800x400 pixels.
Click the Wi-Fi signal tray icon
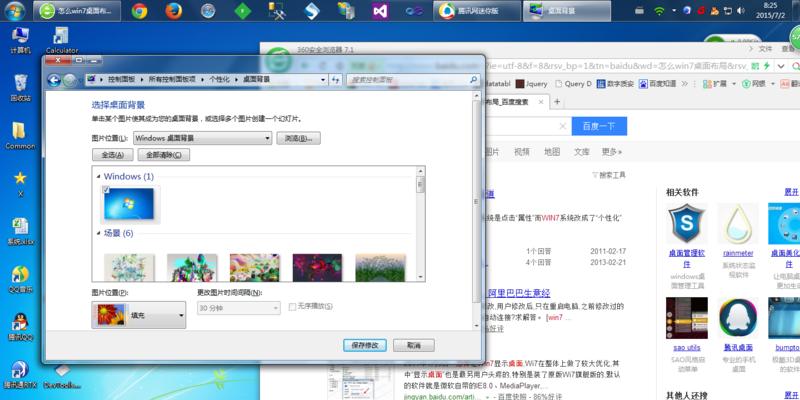coord(659,10)
